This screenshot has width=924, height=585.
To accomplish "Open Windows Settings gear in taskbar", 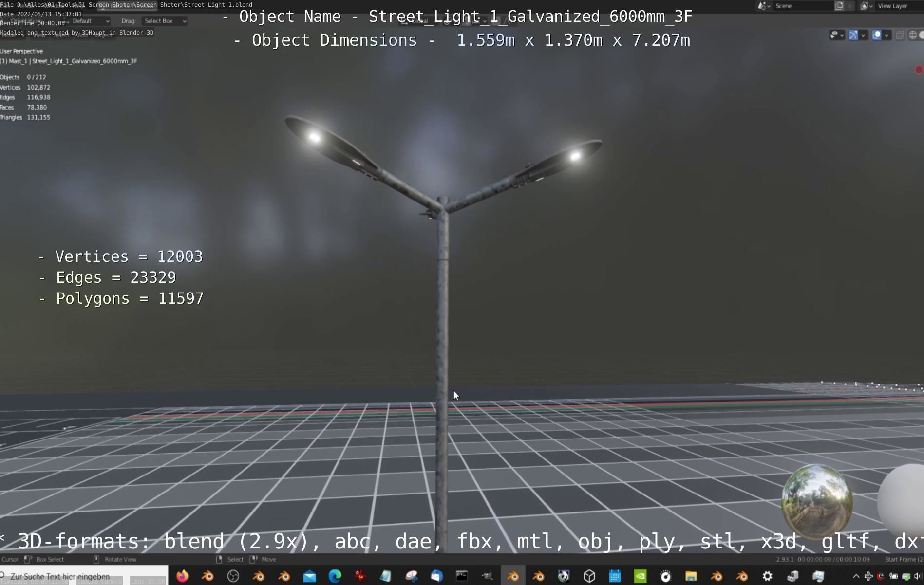I will (x=767, y=576).
